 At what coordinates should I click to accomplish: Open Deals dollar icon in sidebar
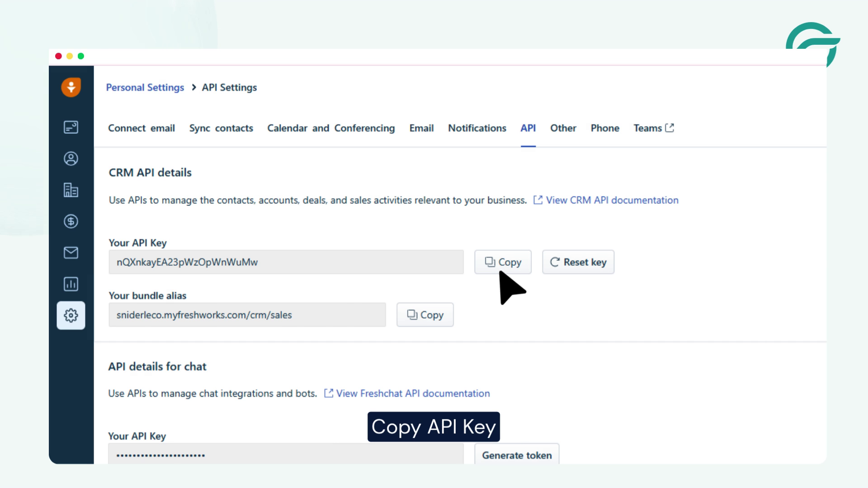[71, 221]
